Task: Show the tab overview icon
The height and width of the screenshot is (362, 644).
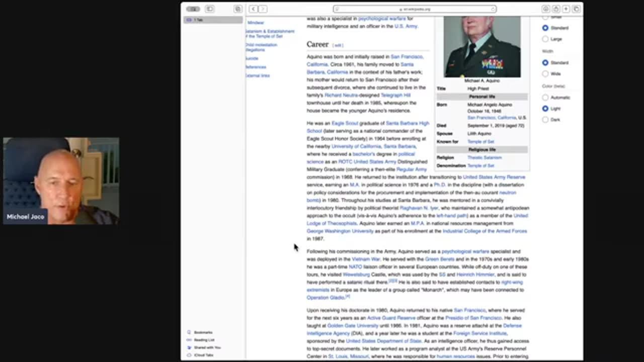Action: [576, 9]
